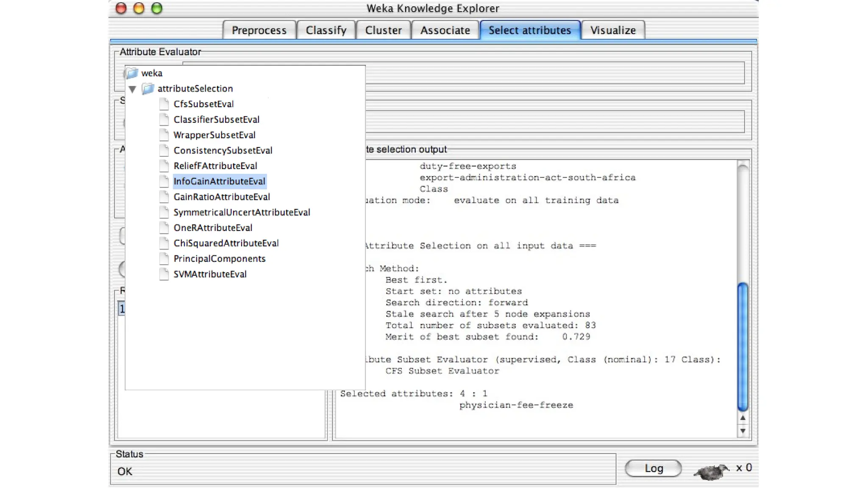Pick SymmetricalUncertAttributeEval from list
Image resolution: width=868 pixels, height=488 pixels.
(x=242, y=212)
